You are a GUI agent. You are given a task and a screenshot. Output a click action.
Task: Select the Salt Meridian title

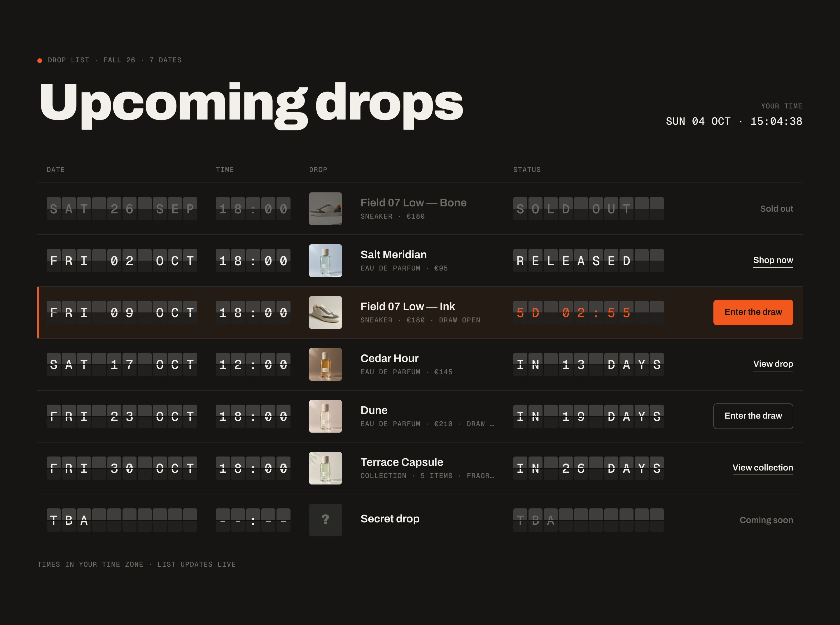(393, 254)
